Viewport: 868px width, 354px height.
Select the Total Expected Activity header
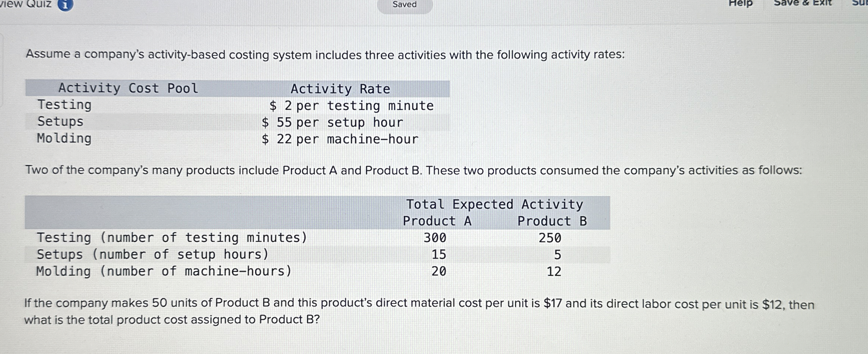pos(494,205)
